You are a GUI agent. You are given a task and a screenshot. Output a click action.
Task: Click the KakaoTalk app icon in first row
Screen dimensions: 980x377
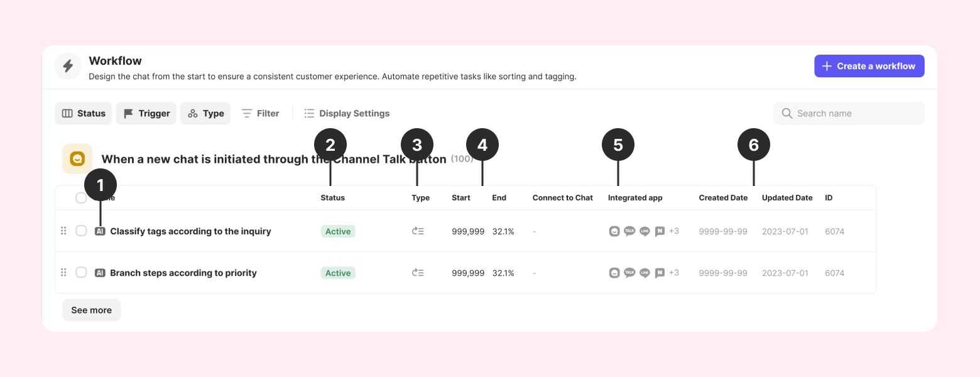click(x=629, y=231)
